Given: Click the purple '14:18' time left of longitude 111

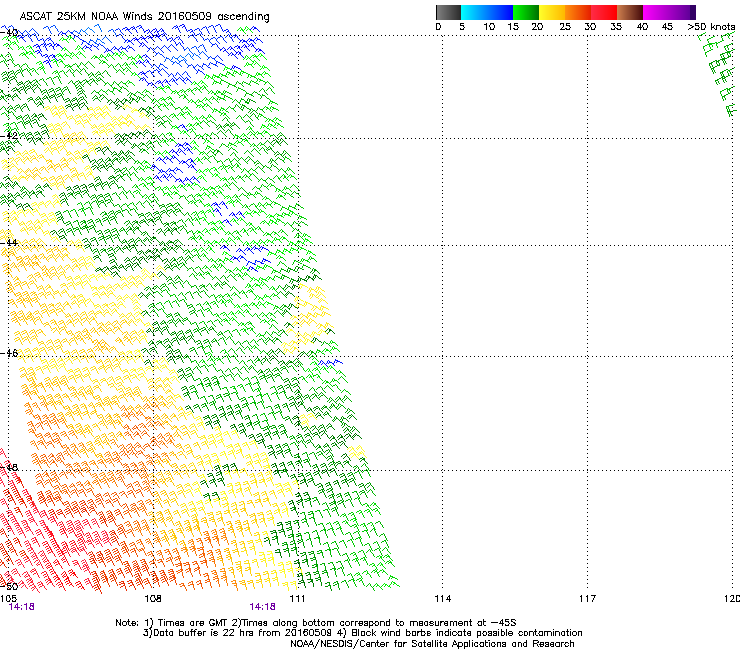Looking at the screenshot, I should click(x=262, y=607).
